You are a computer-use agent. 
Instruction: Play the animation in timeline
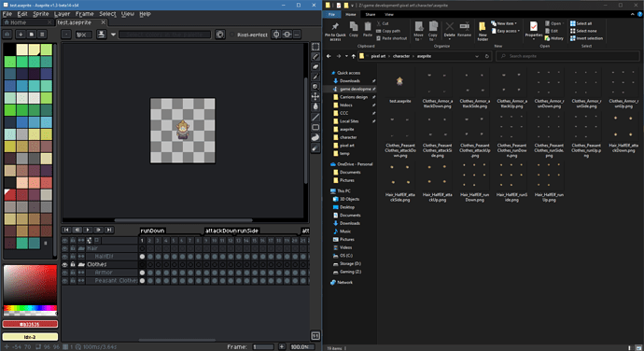pos(88,231)
